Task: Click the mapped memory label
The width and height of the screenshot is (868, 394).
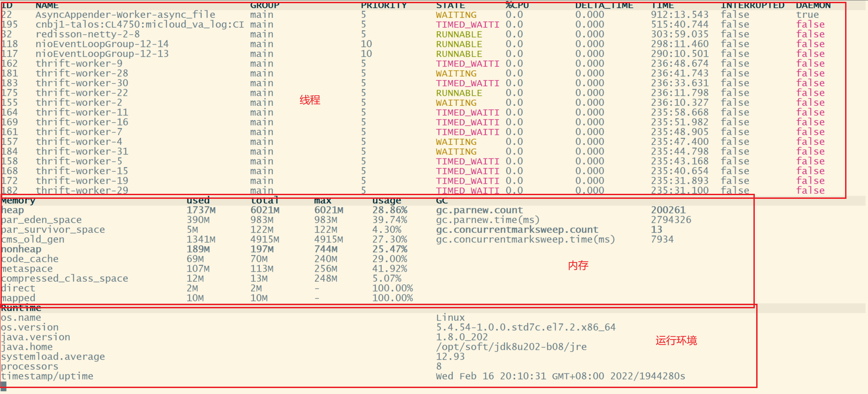Action: (x=18, y=298)
